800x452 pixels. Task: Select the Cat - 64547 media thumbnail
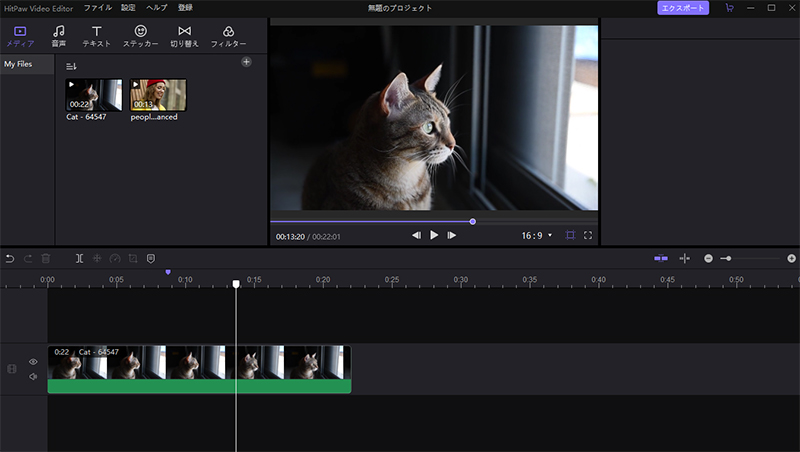[x=93, y=95]
